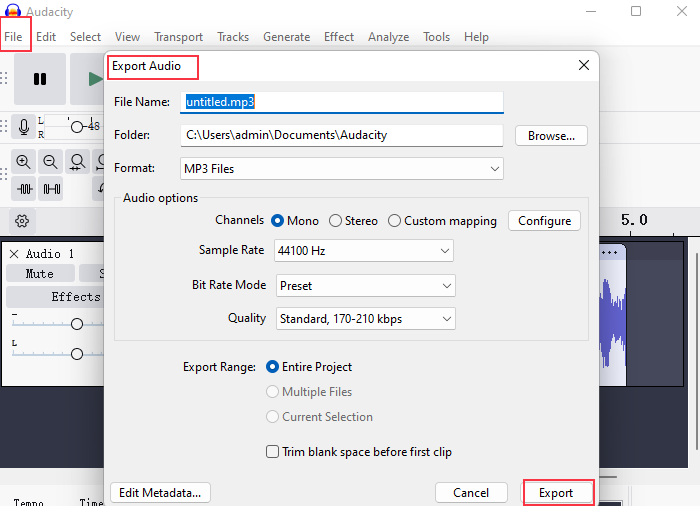Screen dimensions: 700x506
Task: Open the Edit menu
Action: [x=46, y=37]
